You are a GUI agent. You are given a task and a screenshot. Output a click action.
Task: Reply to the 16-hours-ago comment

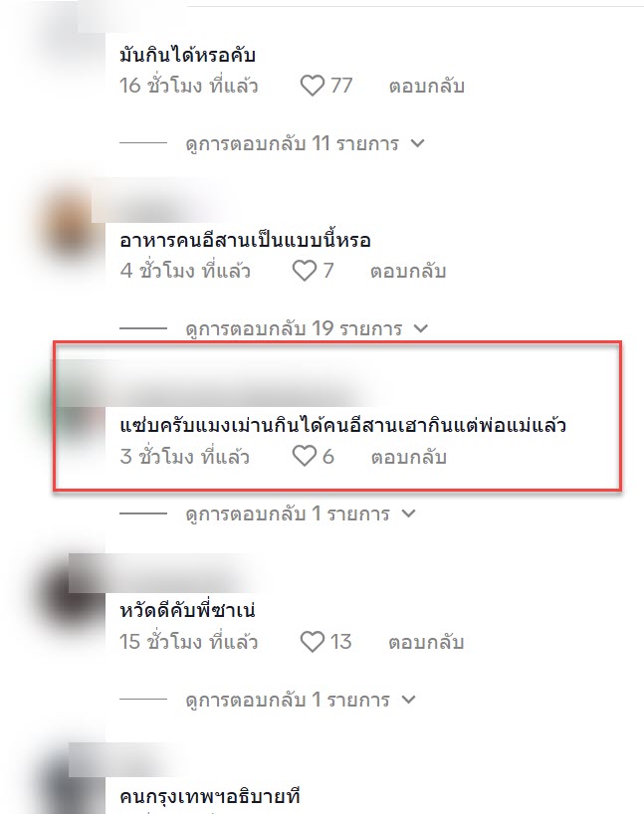tap(426, 87)
